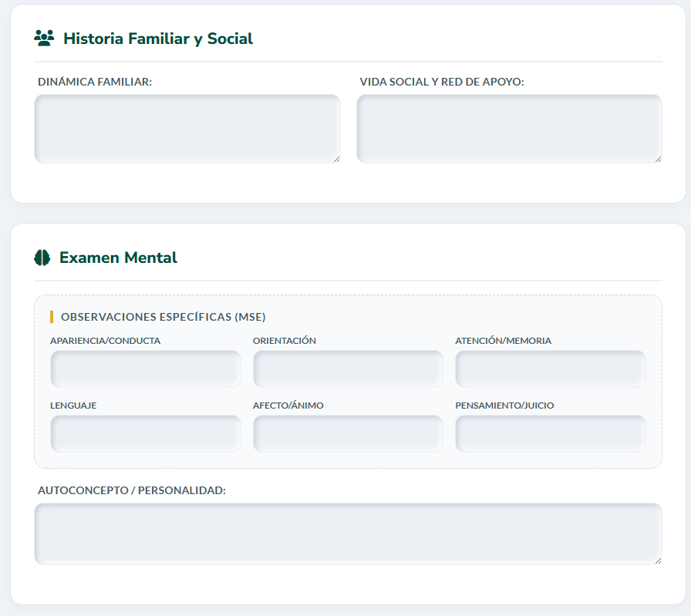691x616 pixels.
Task: Click the brain icon beside Examen Mental
Action: click(42, 258)
